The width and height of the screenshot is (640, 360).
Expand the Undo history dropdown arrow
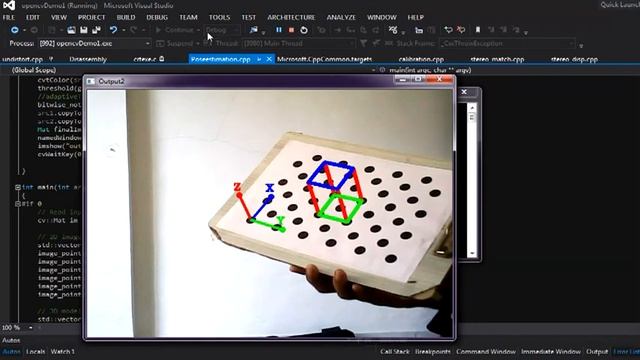pyautogui.click(x=123, y=30)
